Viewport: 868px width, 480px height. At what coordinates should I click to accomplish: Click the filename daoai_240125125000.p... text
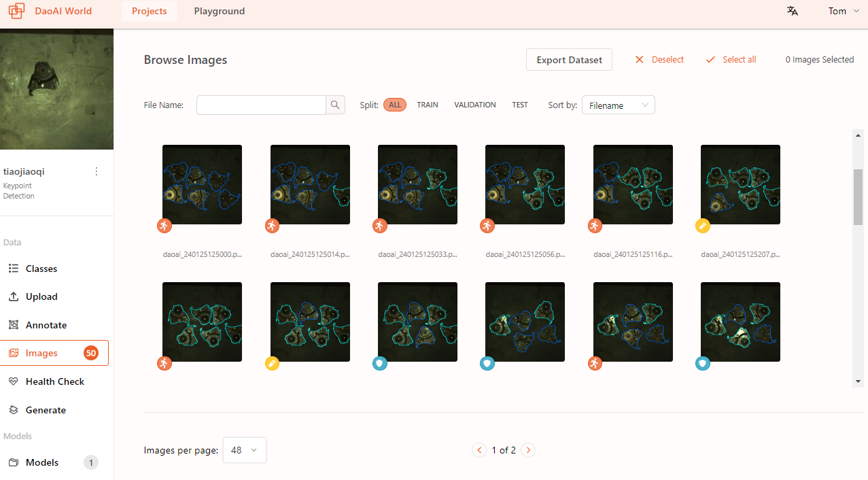click(203, 254)
